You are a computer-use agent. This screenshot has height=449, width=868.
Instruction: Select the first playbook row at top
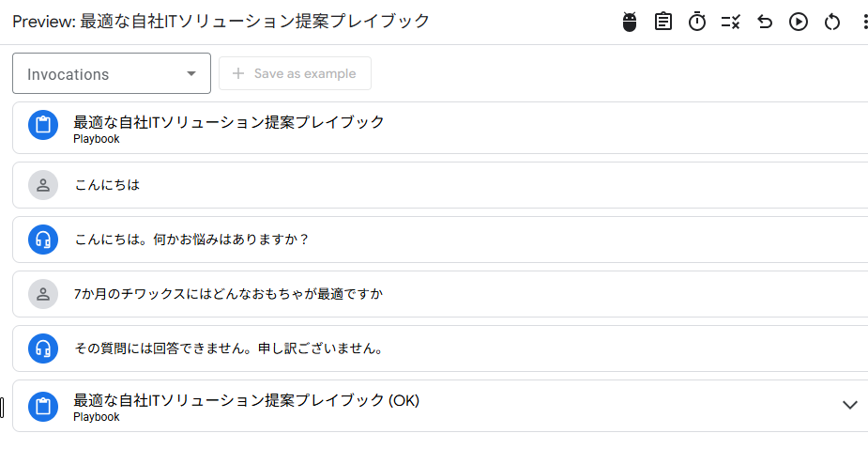(x=229, y=128)
